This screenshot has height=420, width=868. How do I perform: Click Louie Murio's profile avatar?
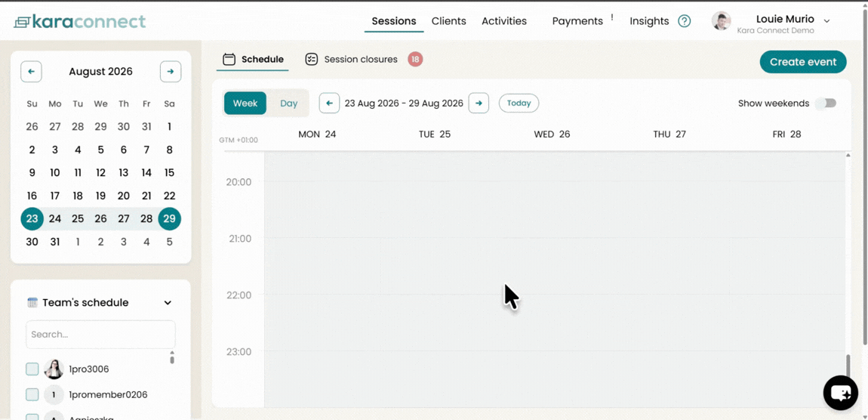[721, 21]
